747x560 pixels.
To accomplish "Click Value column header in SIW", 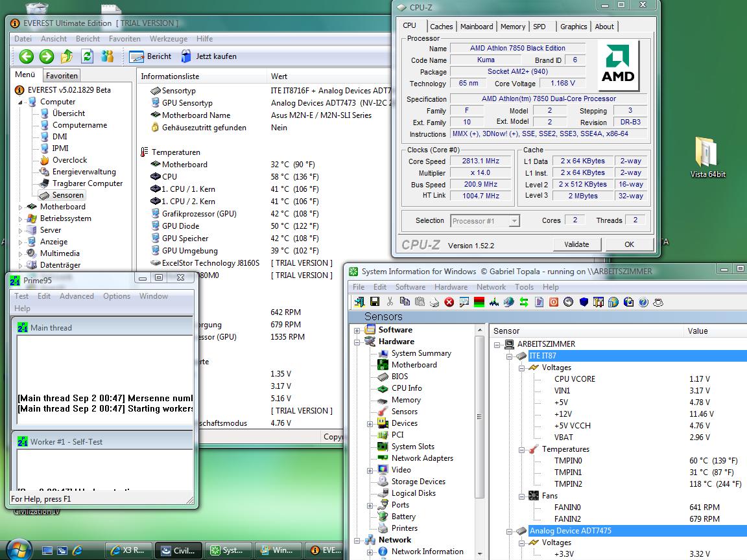I will 714,331.
